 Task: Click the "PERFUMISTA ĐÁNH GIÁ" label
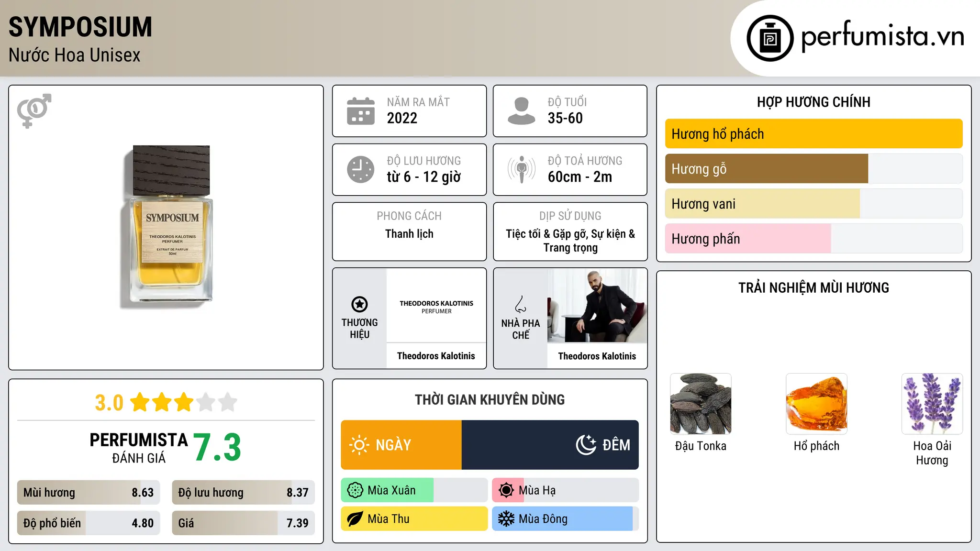click(x=139, y=448)
